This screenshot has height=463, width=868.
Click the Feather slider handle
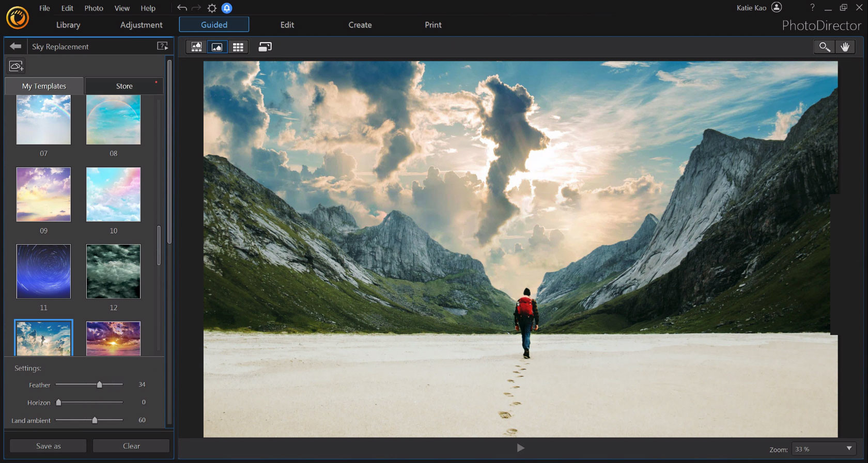pos(99,385)
